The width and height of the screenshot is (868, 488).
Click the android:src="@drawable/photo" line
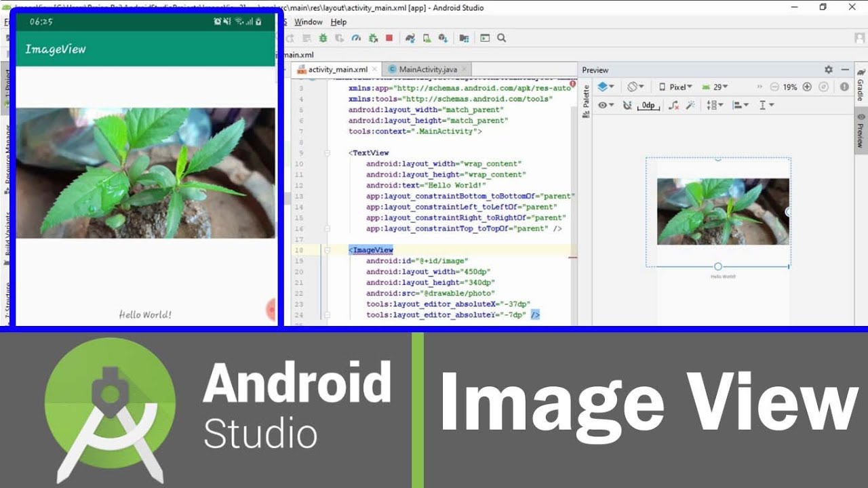click(428, 293)
